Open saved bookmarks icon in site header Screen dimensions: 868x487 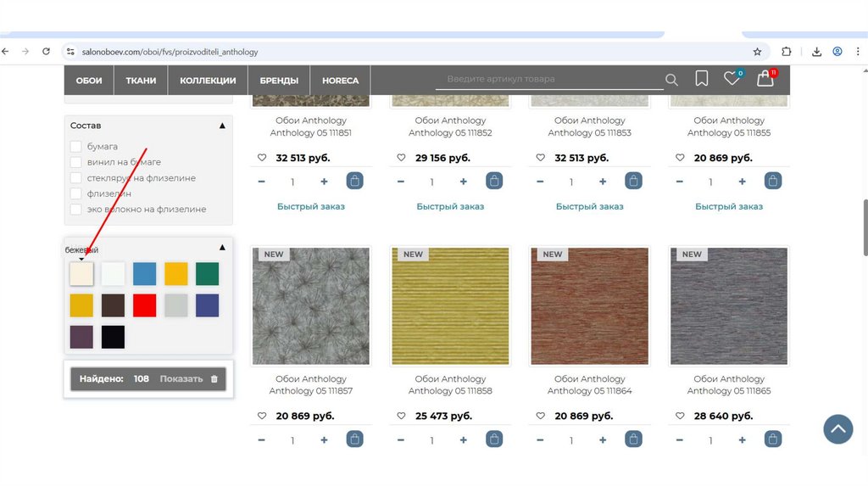pos(701,79)
